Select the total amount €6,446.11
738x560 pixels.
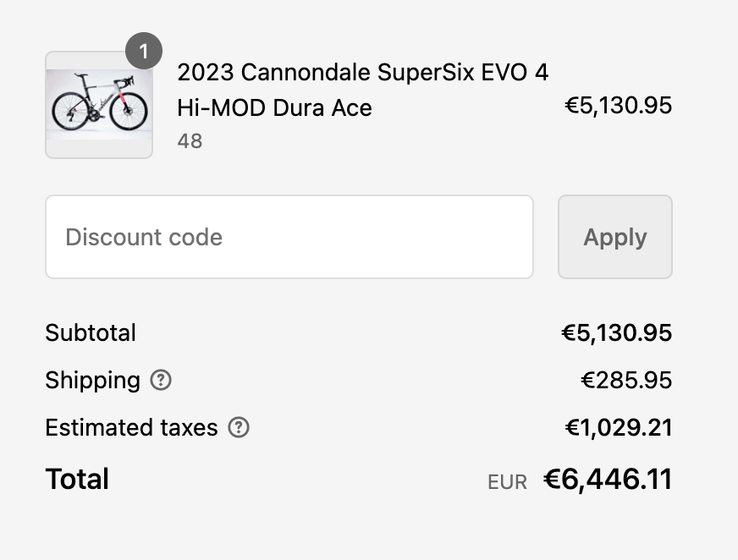(607, 480)
